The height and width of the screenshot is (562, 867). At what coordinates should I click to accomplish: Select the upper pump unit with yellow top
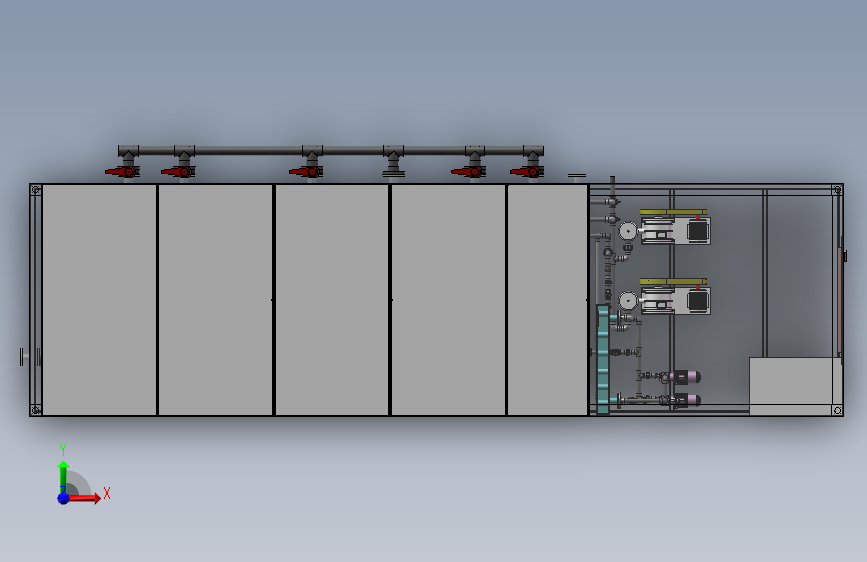675,227
